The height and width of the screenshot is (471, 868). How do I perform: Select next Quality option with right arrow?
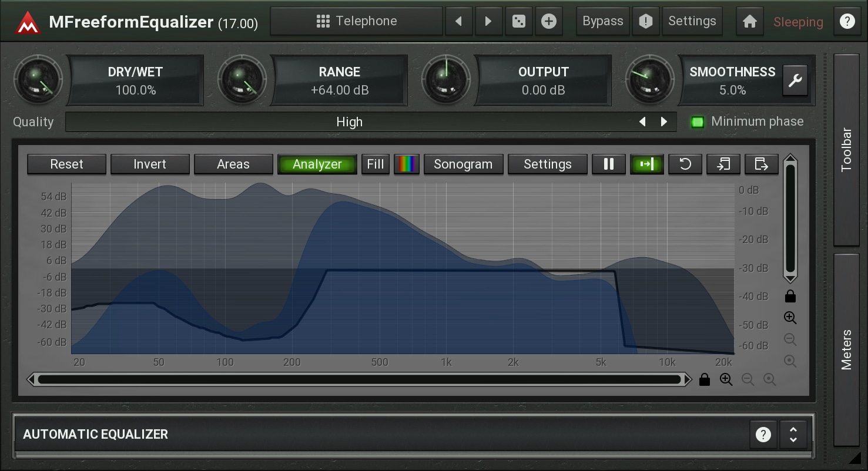(664, 122)
